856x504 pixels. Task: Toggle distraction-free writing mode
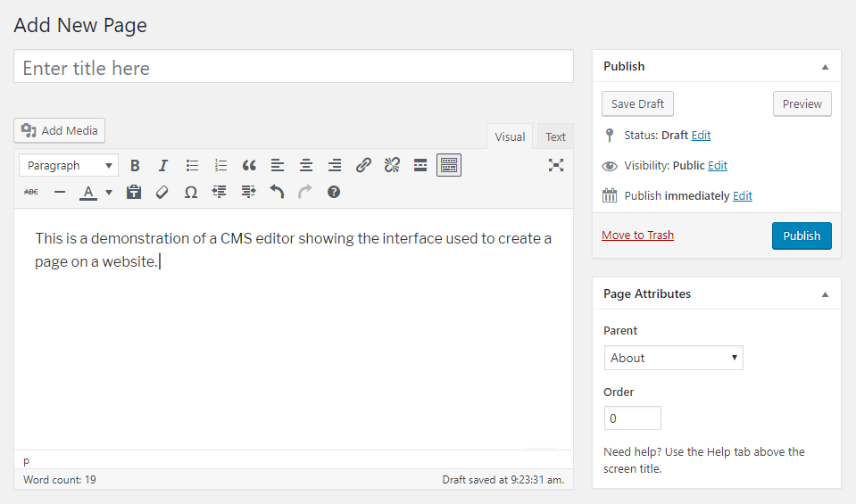point(556,165)
